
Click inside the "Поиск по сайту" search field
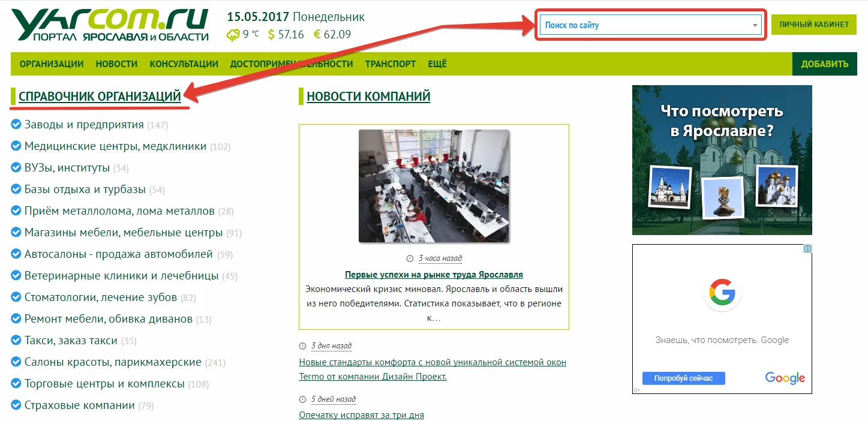(x=642, y=26)
